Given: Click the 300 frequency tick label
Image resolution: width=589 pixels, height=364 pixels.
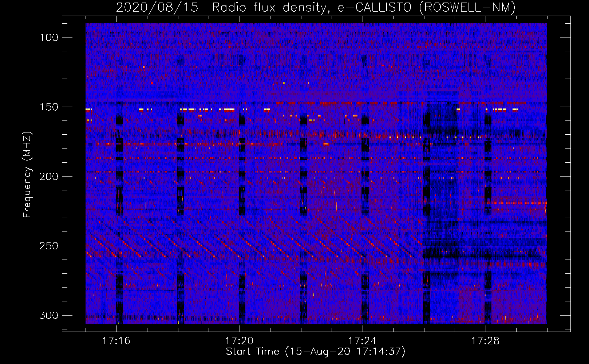Looking at the screenshot, I should tap(49, 315).
